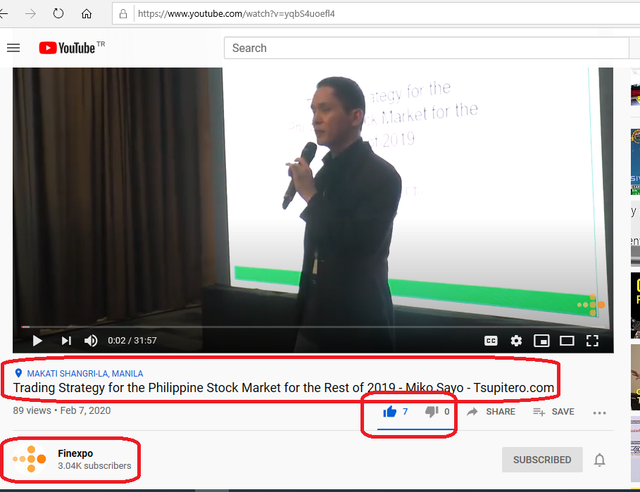Image resolution: width=640 pixels, height=492 pixels.
Task: Enable theater mode
Action: [567, 341]
